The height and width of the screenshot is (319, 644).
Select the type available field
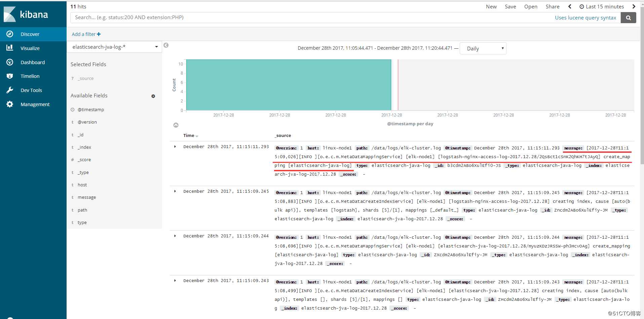pyautogui.click(x=82, y=223)
